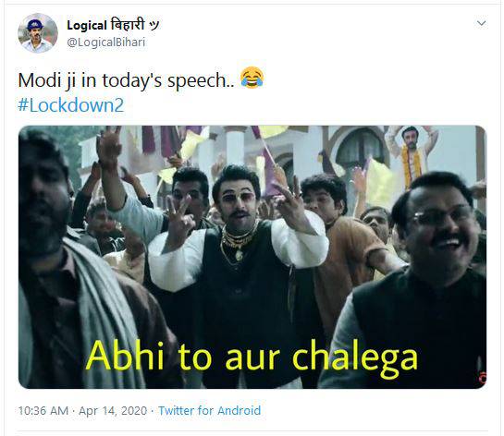Click the Apr 14, 2020 date
Image resolution: width=504 pixels, height=436 pixels.
tap(113, 411)
